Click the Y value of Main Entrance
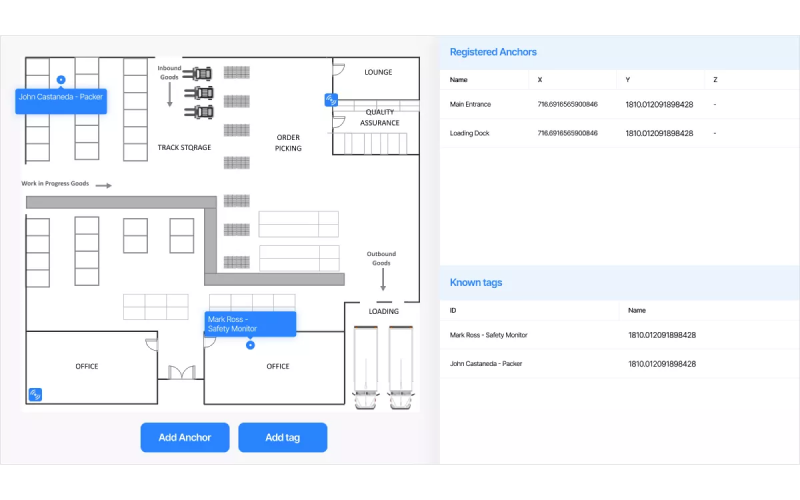Screen dimensions: 800x500 coord(659,105)
